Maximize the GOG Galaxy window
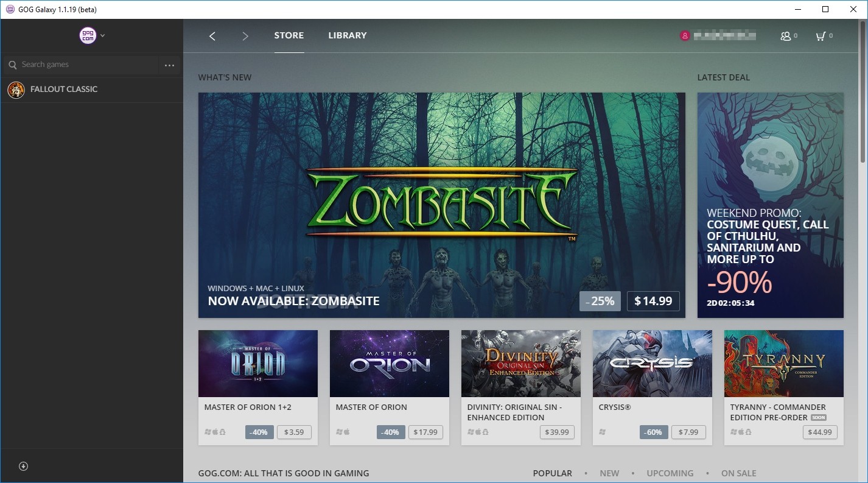The height and width of the screenshot is (483, 868). (825, 9)
